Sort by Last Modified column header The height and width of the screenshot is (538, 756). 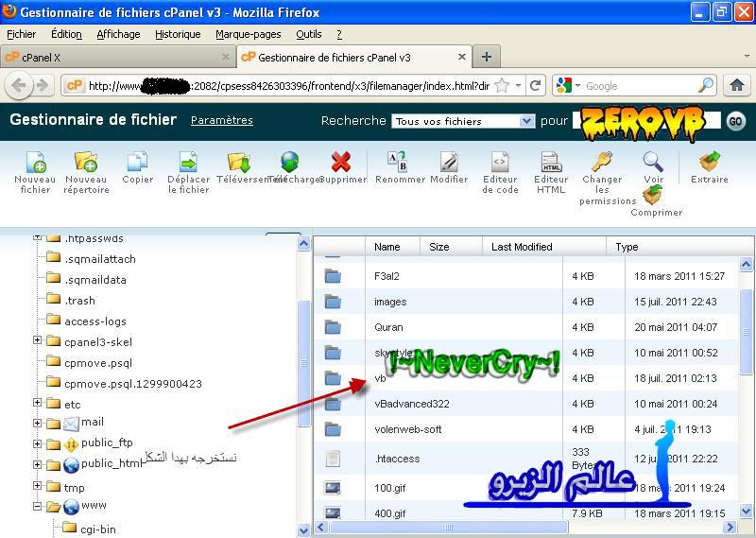(x=522, y=247)
